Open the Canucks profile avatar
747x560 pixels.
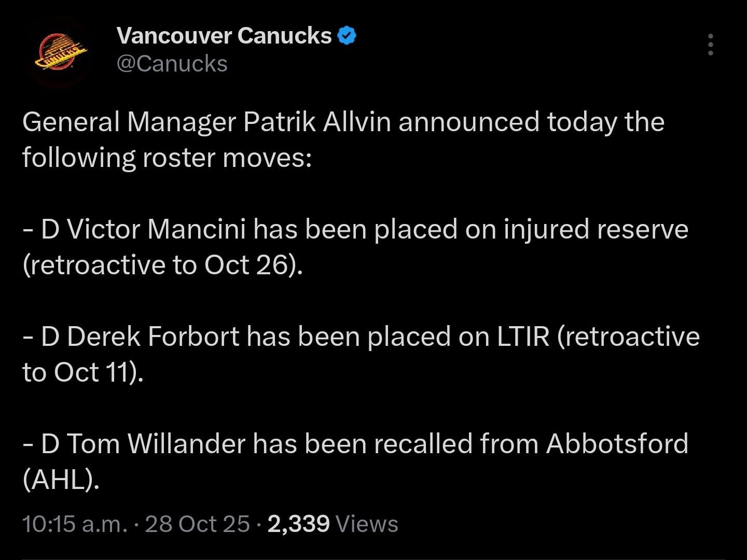[59, 52]
